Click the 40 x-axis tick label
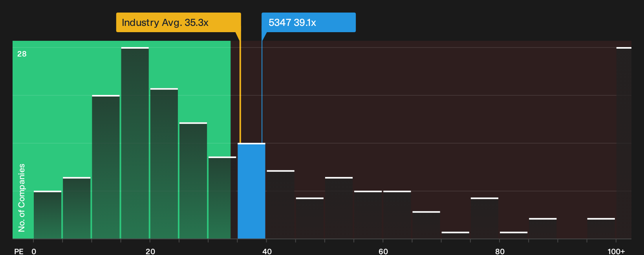This screenshot has height=255, width=644. pyautogui.click(x=267, y=251)
